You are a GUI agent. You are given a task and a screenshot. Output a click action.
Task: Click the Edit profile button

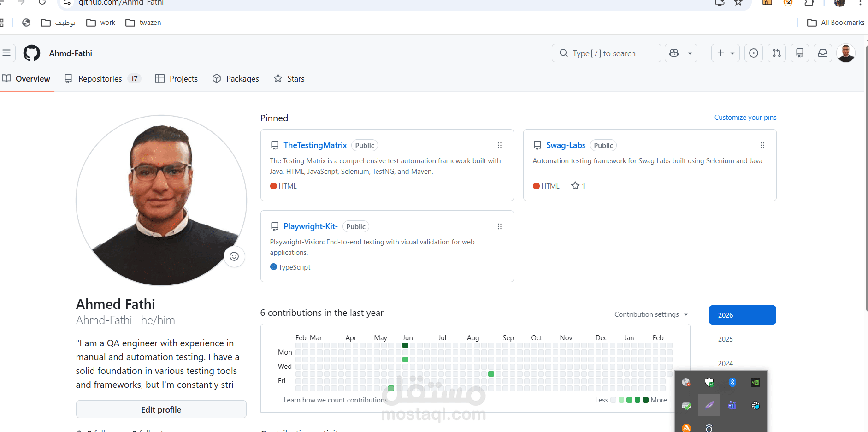pyautogui.click(x=161, y=409)
